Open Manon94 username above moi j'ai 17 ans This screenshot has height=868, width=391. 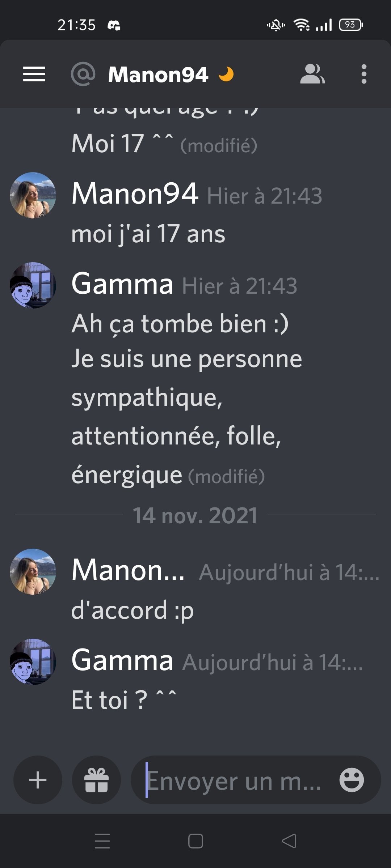click(x=135, y=194)
